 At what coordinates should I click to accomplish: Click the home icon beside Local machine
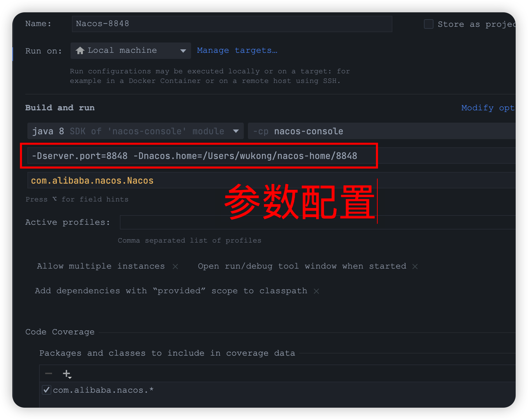(x=80, y=51)
